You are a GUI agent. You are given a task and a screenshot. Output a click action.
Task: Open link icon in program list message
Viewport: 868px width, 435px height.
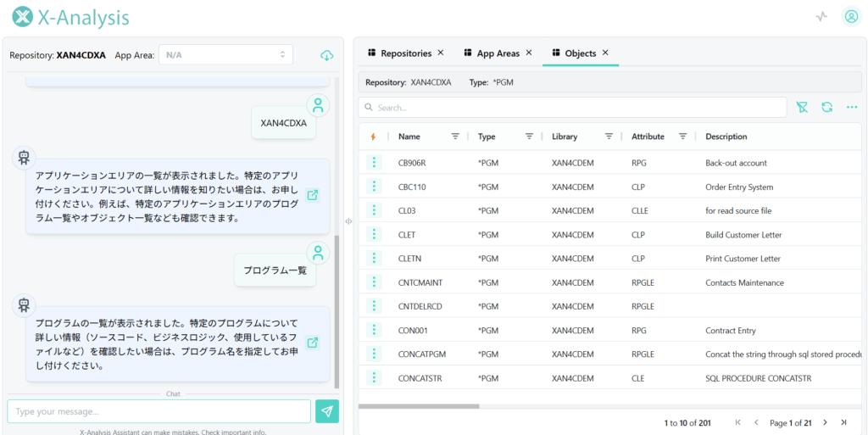click(313, 343)
